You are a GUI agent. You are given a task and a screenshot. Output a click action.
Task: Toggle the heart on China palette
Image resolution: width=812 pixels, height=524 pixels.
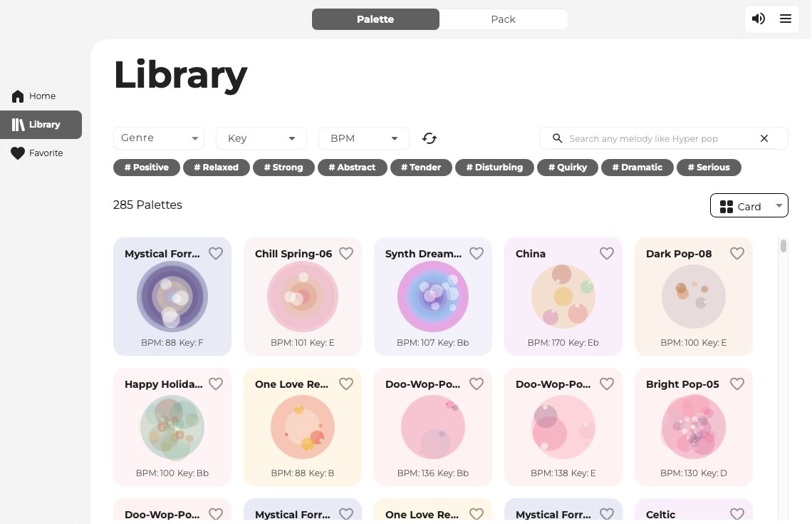607,253
